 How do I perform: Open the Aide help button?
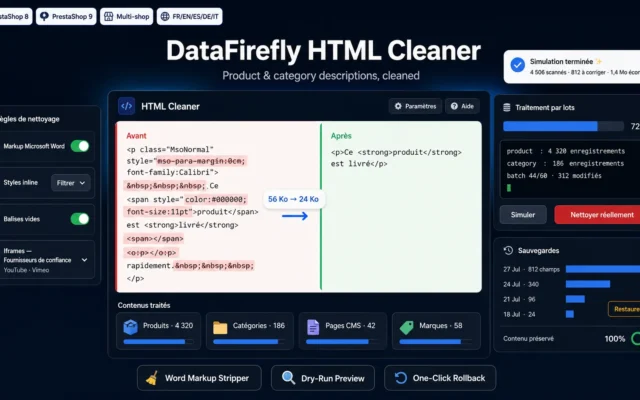[462, 106]
